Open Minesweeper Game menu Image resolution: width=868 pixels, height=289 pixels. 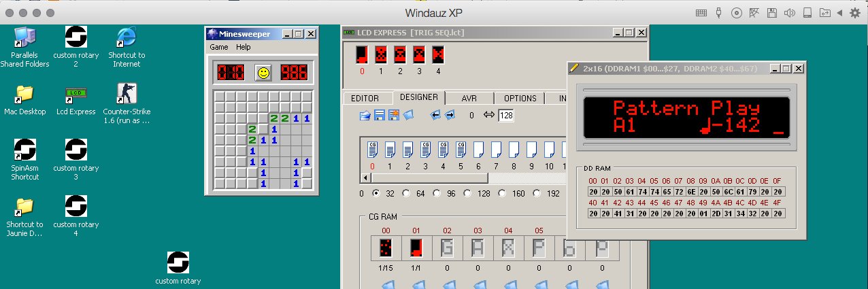pyautogui.click(x=219, y=47)
